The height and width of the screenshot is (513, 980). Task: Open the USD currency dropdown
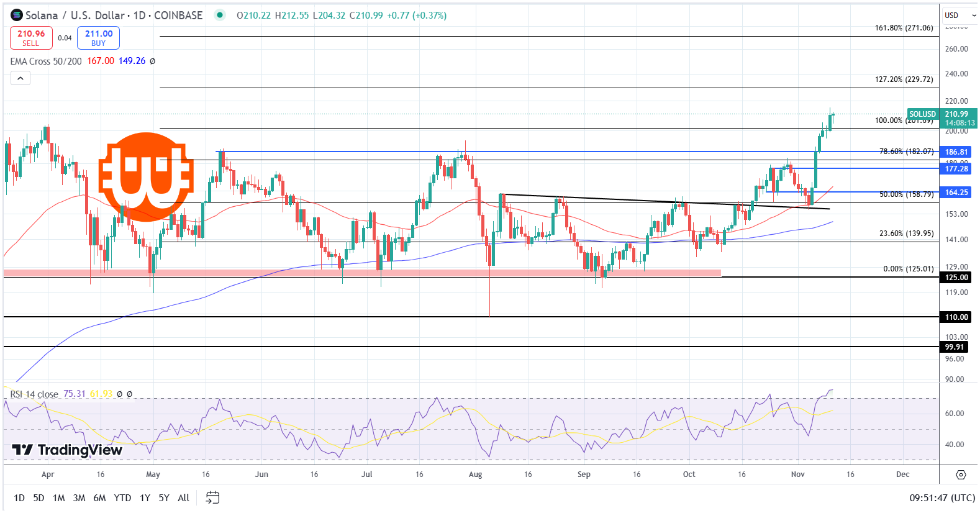click(960, 15)
